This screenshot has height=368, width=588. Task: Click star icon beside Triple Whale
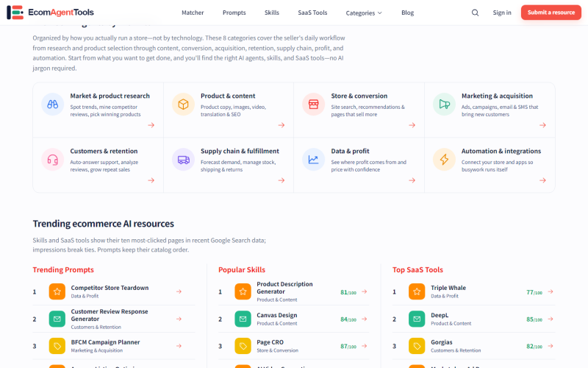pos(417,291)
